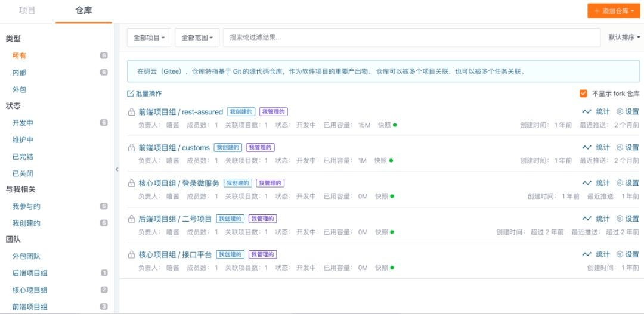Open the 前端项目组 / rest-assured repository link
This screenshot has width=644, height=314.
click(x=181, y=112)
